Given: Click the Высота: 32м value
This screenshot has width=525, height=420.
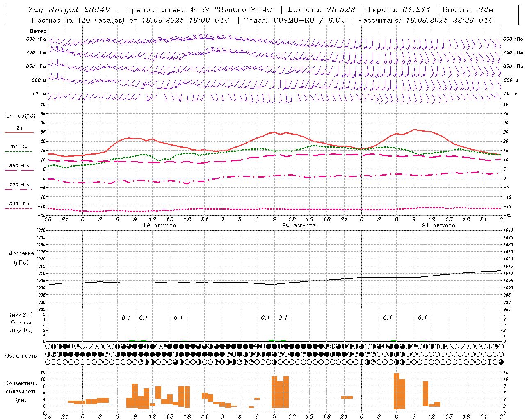Looking at the screenshot, I should (468, 10).
